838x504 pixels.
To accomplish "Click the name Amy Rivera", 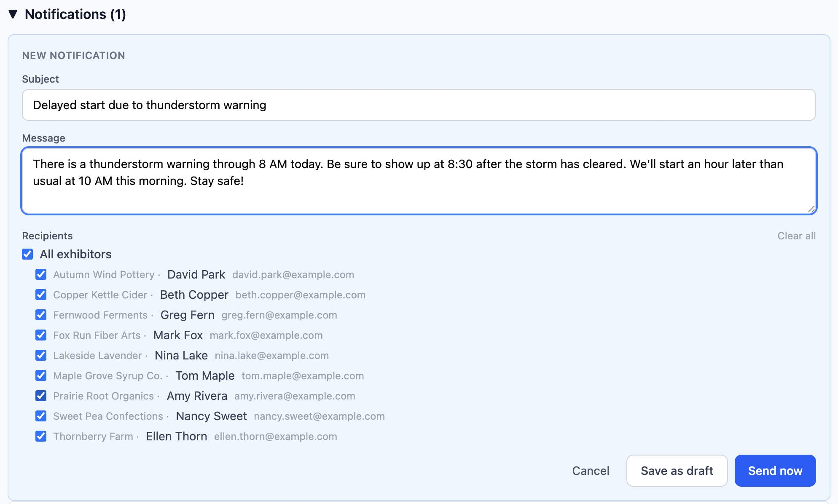I will point(197,396).
